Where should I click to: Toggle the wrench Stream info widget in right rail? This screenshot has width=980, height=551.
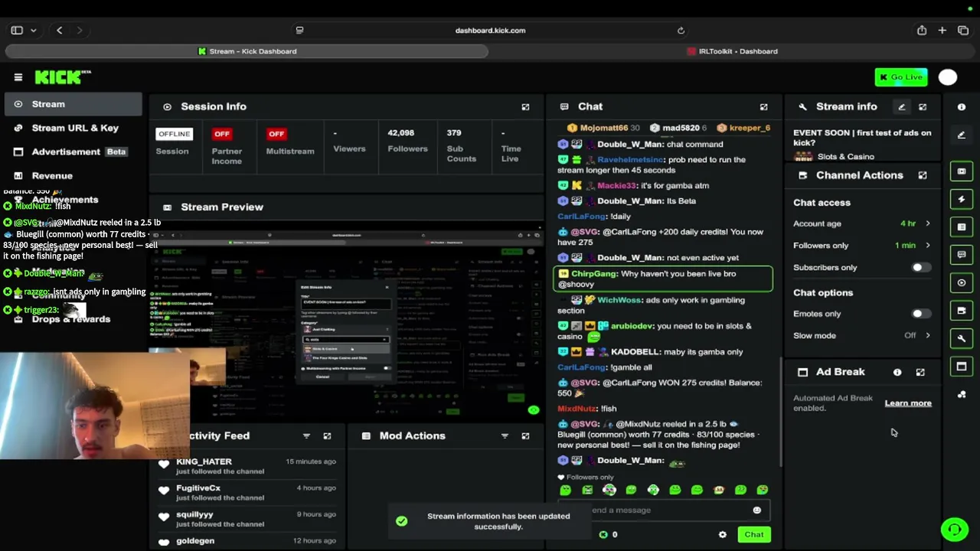click(x=962, y=338)
